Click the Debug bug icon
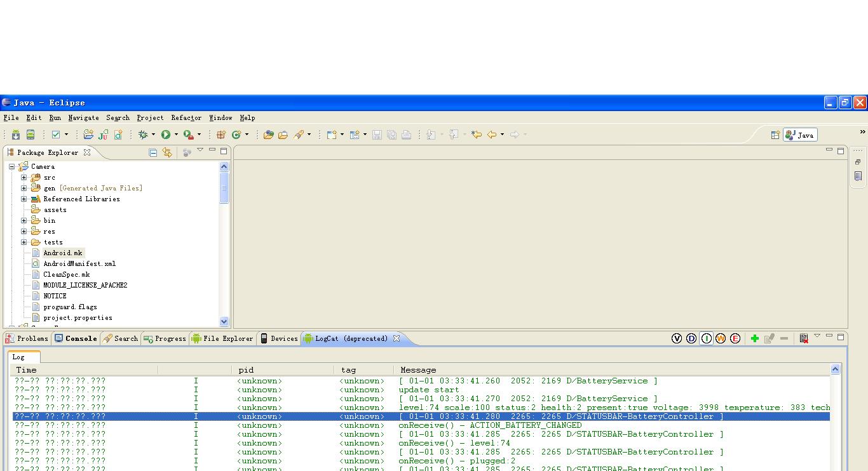This screenshot has height=471, width=868. tap(144, 135)
